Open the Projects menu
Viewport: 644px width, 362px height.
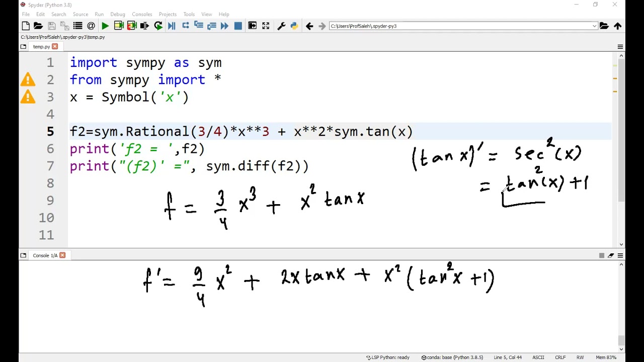click(168, 14)
